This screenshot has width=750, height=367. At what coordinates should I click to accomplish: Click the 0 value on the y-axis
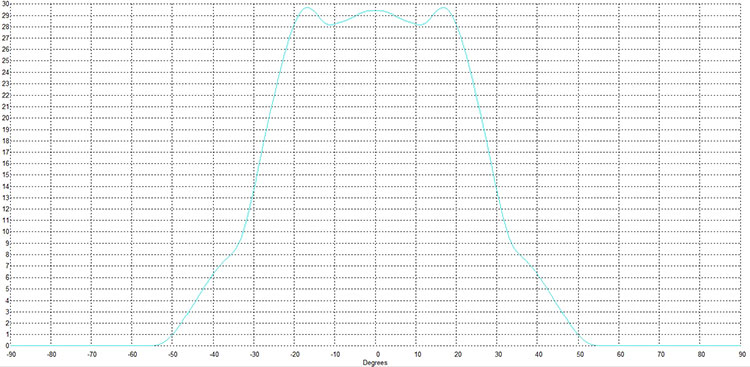(6, 345)
